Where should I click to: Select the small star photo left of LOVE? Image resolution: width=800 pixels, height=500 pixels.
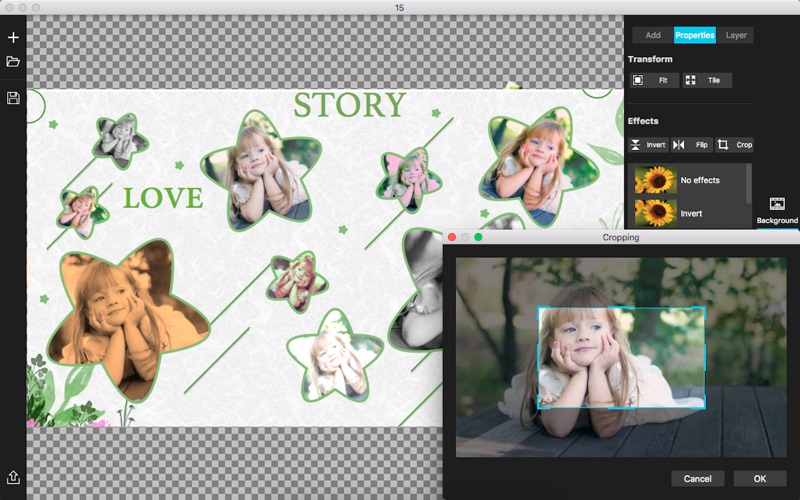pyautogui.click(x=83, y=213)
